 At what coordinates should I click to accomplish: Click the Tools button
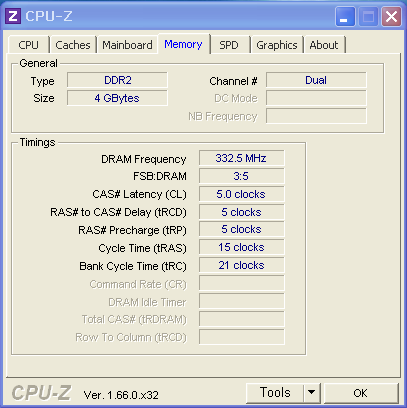point(275,392)
